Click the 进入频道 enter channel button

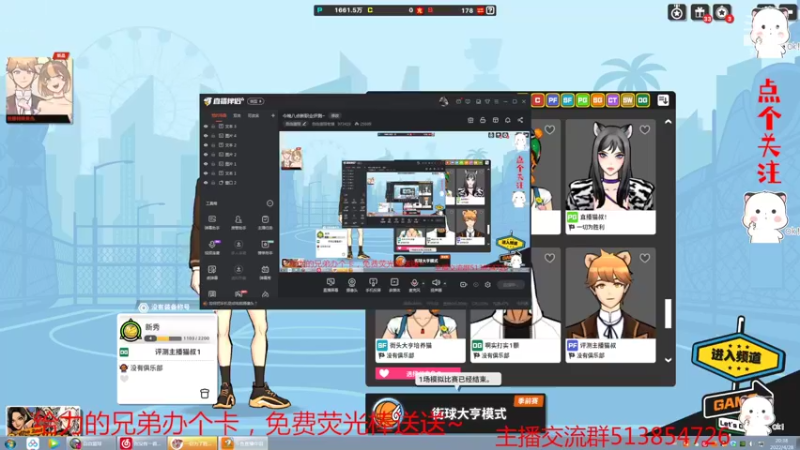738,357
